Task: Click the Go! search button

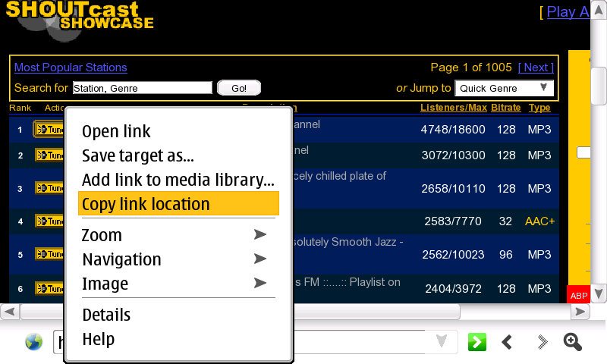Action: click(x=239, y=88)
